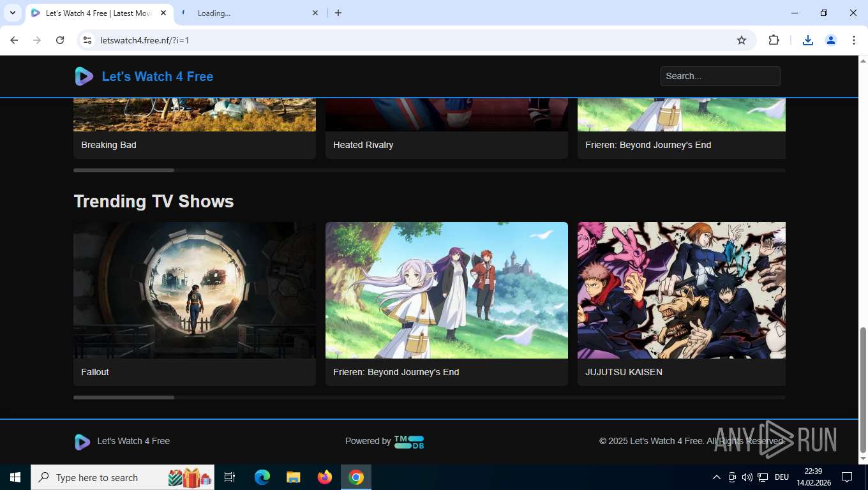Switch the DEU input language indicator
Screen dimensions: 868x490
[782, 477]
